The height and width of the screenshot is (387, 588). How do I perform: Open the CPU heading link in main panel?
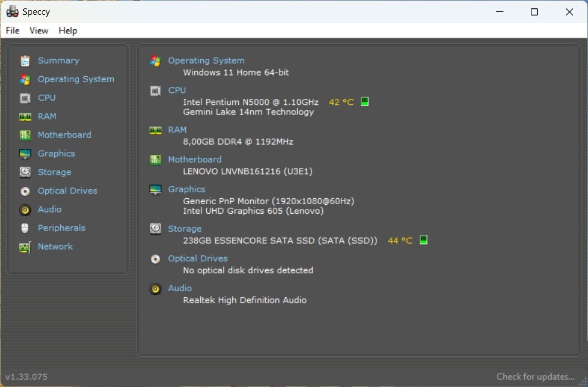pos(176,90)
